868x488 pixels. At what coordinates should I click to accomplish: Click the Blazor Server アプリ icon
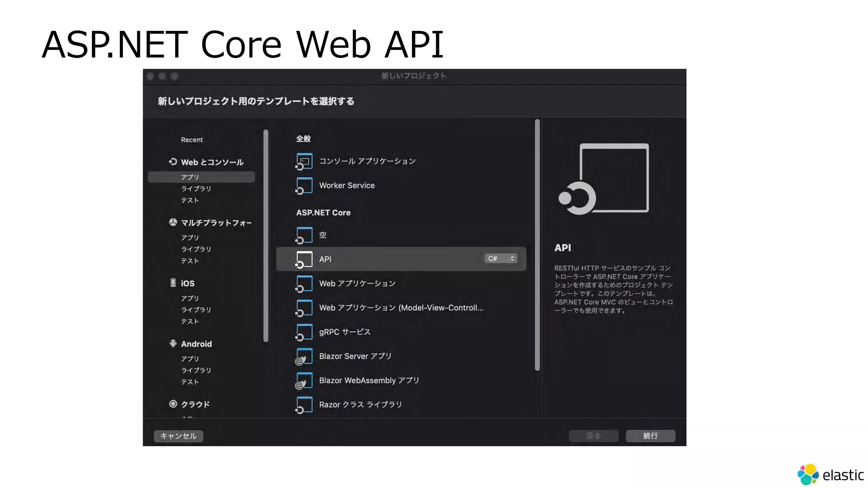click(304, 356)
